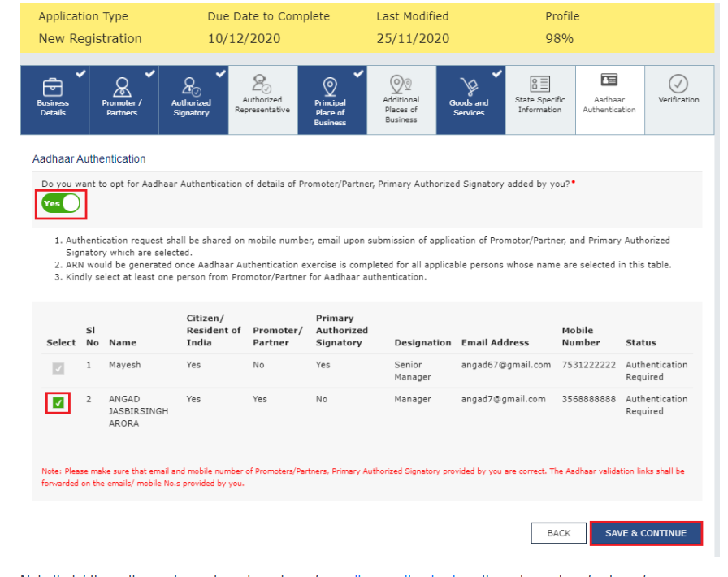The width and height of the screenshot is (728, 577).
Task: Click the Mobile Number column header
Action: [581, 336]
